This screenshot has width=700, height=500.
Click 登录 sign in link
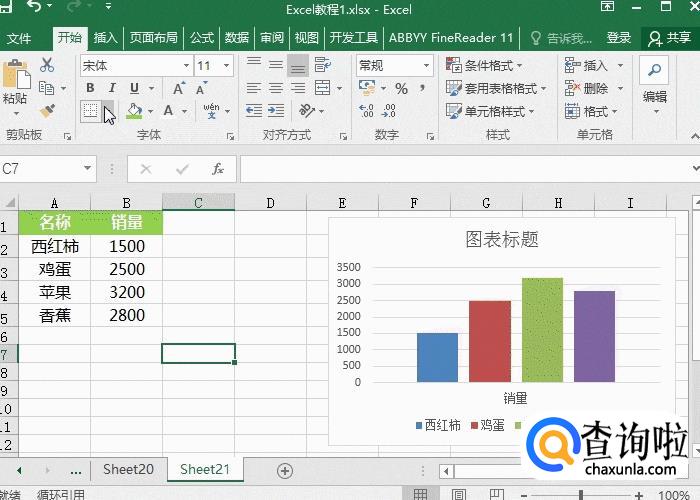[619, 38]
